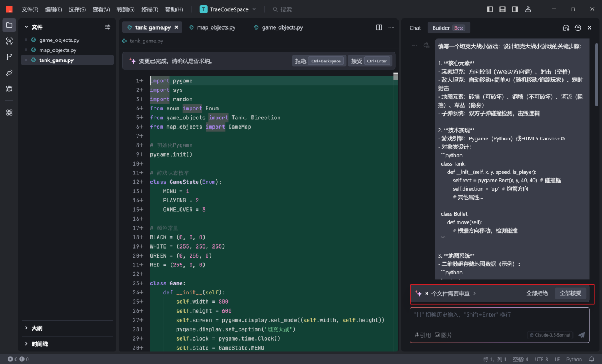
Task: Open the TraeCodeSpace project dropdown
Action: click(227, 9)
